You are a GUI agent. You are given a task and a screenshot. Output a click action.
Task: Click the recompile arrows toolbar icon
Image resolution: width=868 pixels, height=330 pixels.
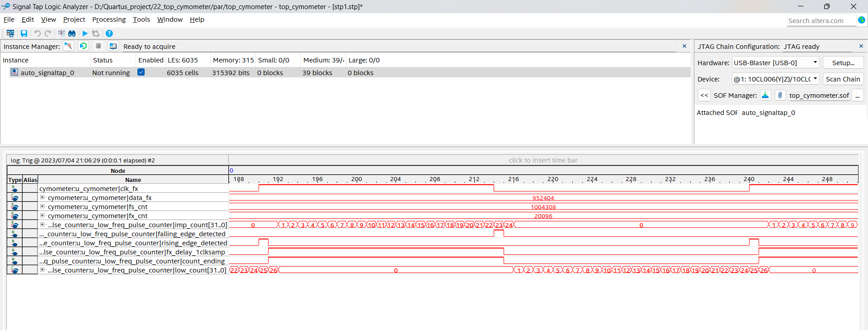[96, 33]
